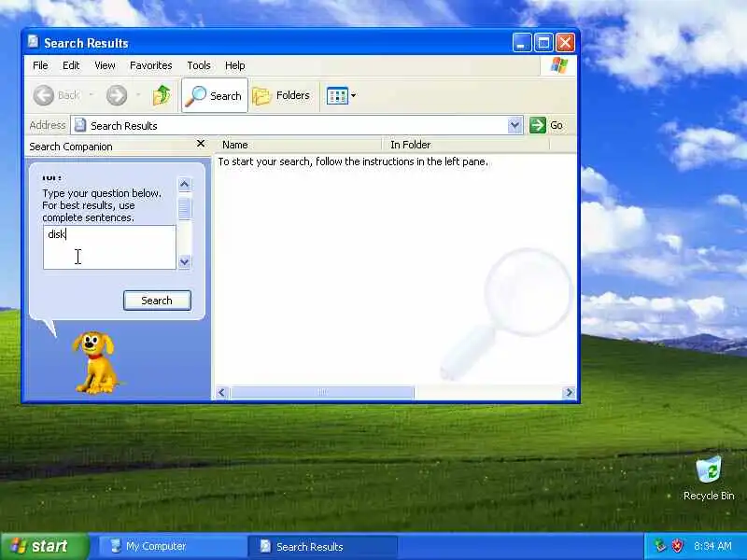Click the Forward arrow toolbar icon
The width and height of the screenshot is (747, 560).
pos(117,95)
